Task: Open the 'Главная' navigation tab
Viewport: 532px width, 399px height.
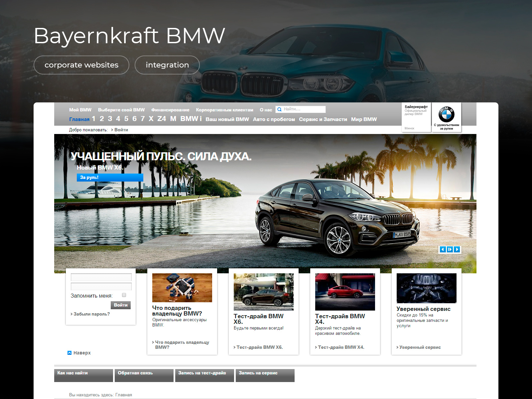Action: pyautogui.click(x=79, y=119)
